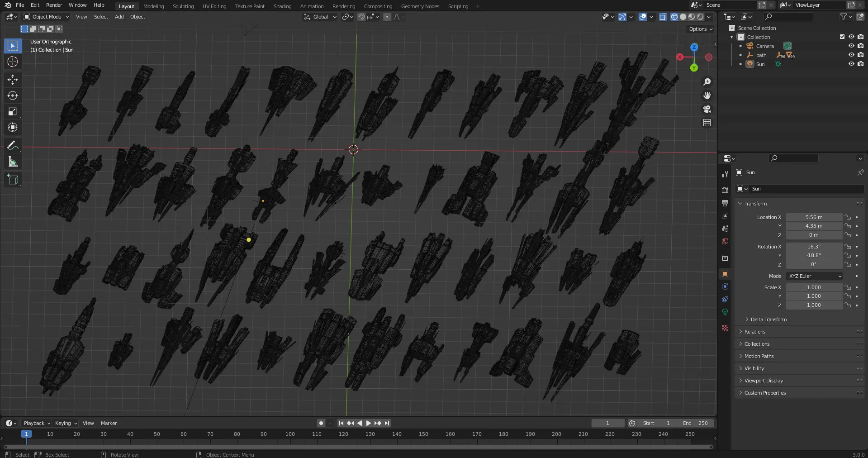Activate the Transform tool
This screenshot has width=868, height=458.
[13, 127]
